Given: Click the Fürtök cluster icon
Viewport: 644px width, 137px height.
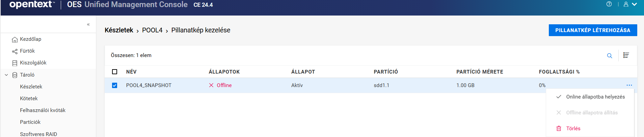Looking at the screenshot, I should (15, 51).
